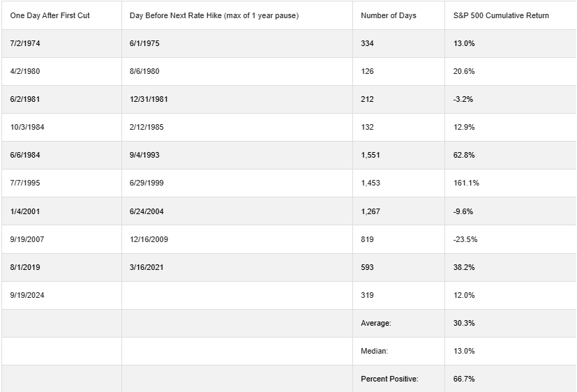
Task: Select the Percent Positive label
Action: point(389,379)
